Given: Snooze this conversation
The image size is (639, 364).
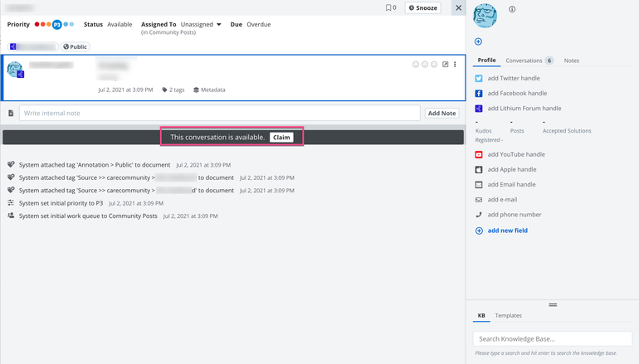Looking at the screenshot, I should 422,7.
